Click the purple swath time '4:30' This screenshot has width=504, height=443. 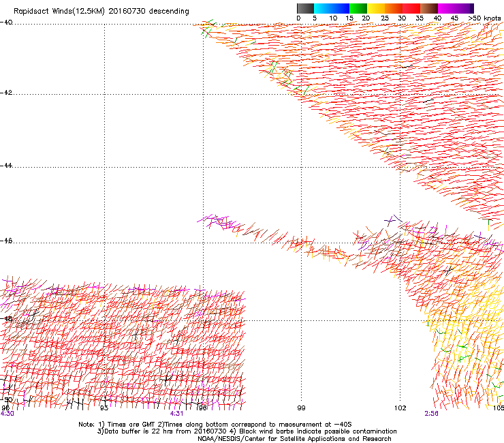coord(7,414)
